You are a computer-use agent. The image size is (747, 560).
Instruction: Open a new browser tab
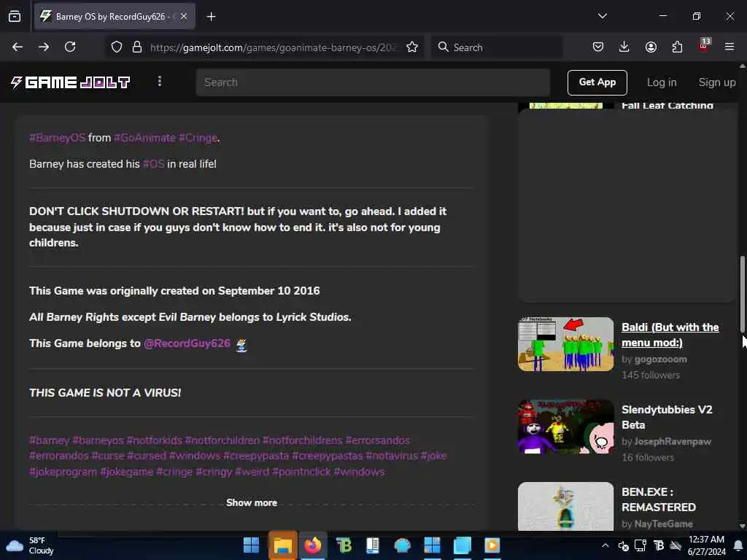[211, 17]
